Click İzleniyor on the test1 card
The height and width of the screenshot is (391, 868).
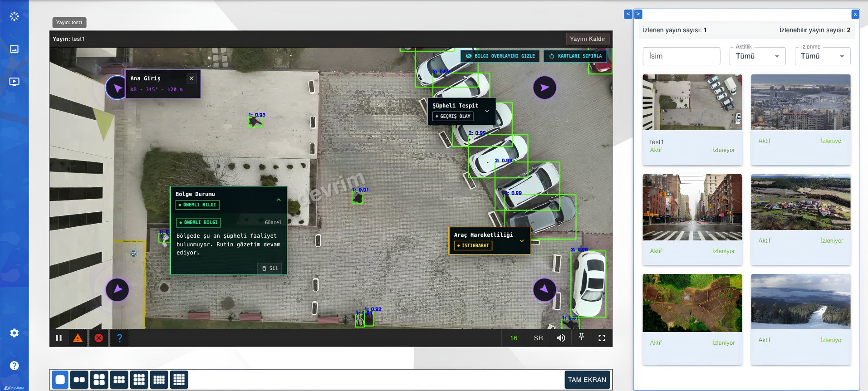[x=723, y=150]
